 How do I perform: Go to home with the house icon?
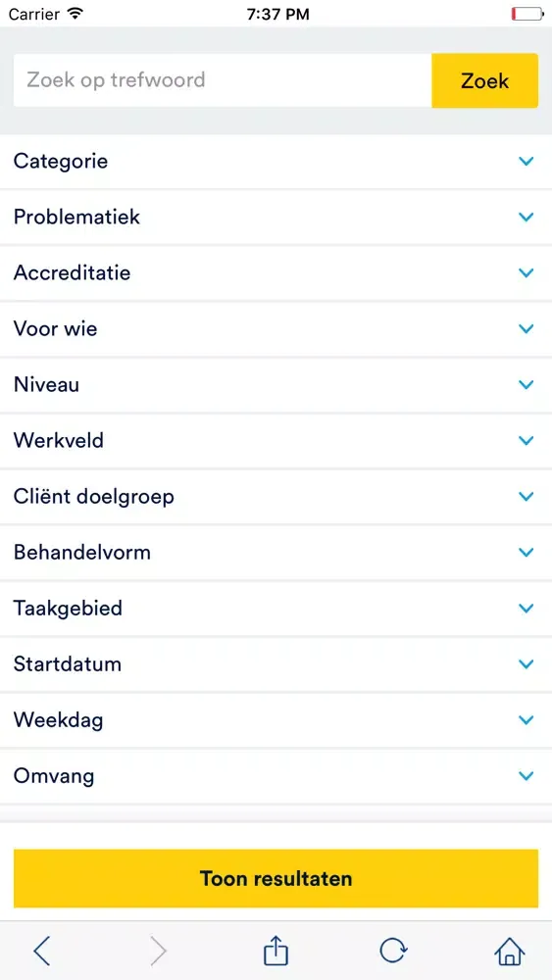pyautogui.click(x=510, y=952)
